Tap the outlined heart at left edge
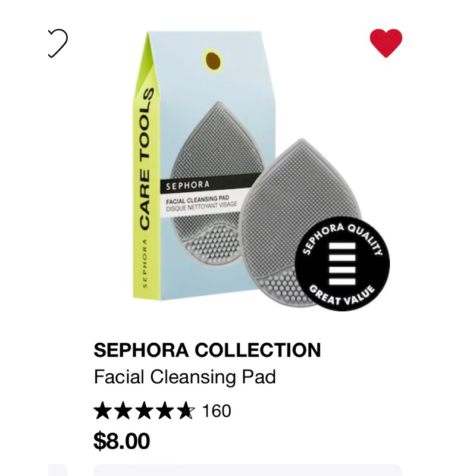This screenshot has width=476, height=476. pos(58,43)
